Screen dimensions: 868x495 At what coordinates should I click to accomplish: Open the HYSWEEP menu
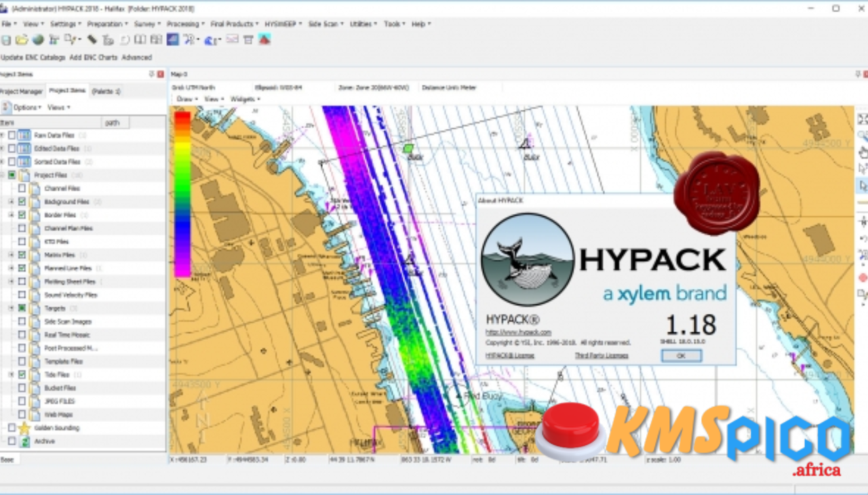pos(283,24)
